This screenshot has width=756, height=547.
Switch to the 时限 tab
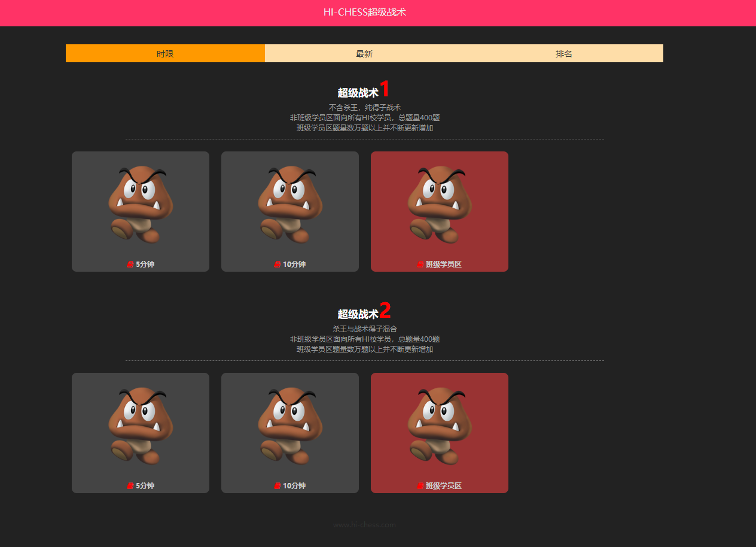coord(165,53)
